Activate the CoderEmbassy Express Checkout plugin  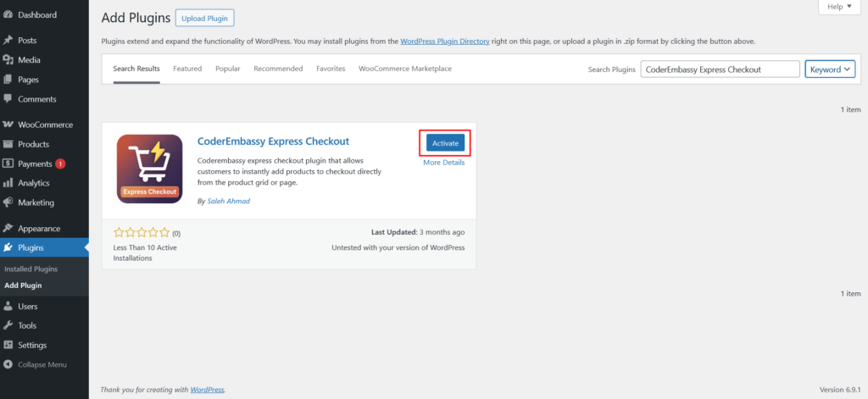point(445,144)
